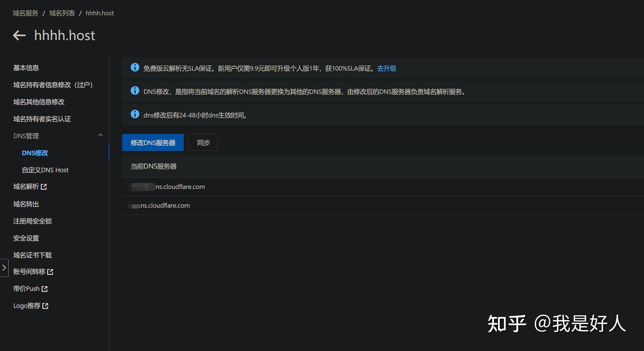The image size is (644, 351).
Task: Open 注册局安全锁 in the sidebar
Action: pyautogui.click(x=33, y=221)
